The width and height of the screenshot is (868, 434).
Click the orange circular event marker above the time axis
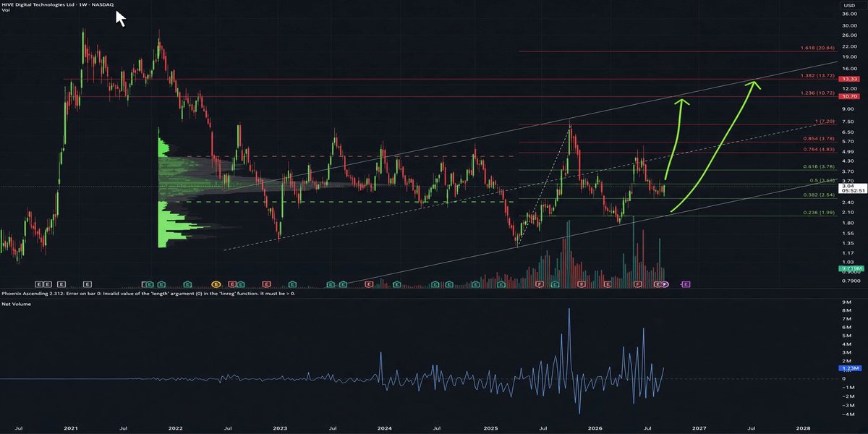point(216,284)
